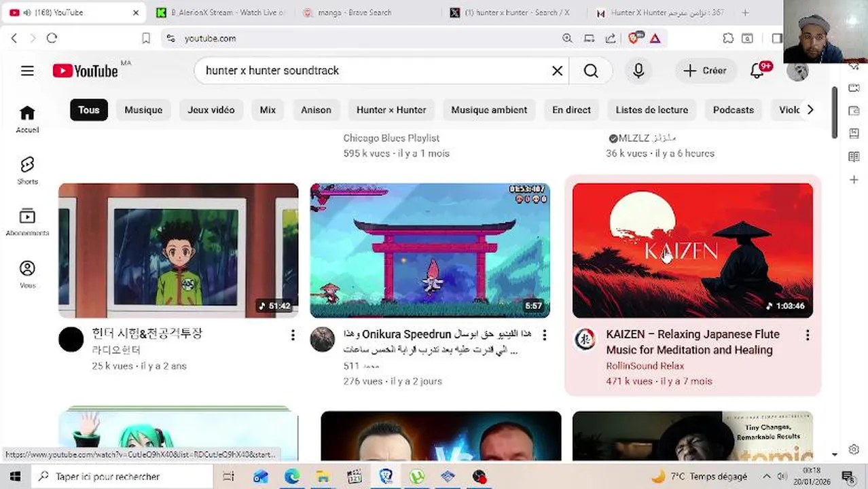868x489 pixels.
Task: Switch to the AlerionX Stream browser tab
Action: pyautogui.click(x=221, y=12)
